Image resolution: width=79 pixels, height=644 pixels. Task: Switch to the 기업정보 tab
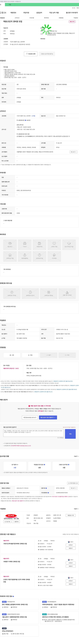coord(76,18)
